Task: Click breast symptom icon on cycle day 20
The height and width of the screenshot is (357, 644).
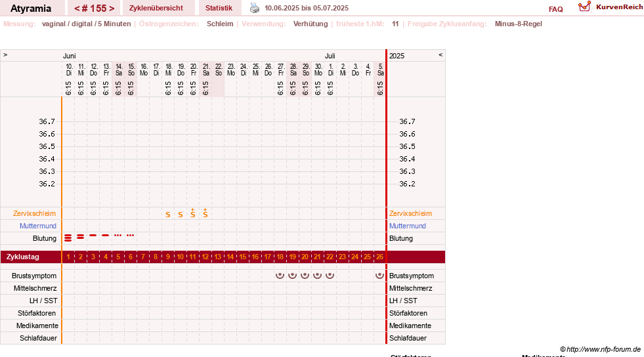Action: [x=305, y=276]
